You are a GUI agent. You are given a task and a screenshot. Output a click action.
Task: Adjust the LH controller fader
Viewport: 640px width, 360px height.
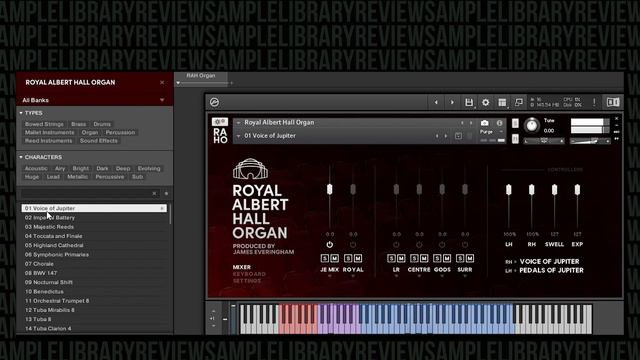tap(509, 190)
